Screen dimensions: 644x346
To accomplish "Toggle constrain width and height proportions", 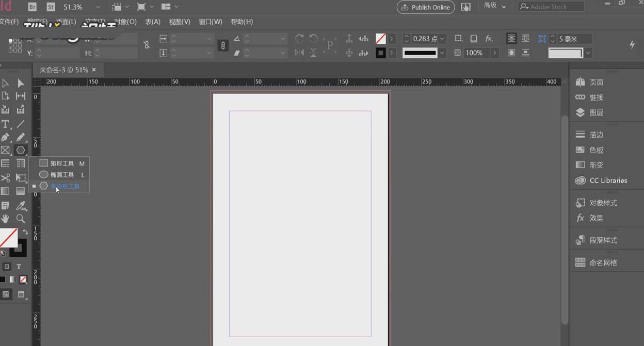I will pyautogui.click(x=147, y=45).
